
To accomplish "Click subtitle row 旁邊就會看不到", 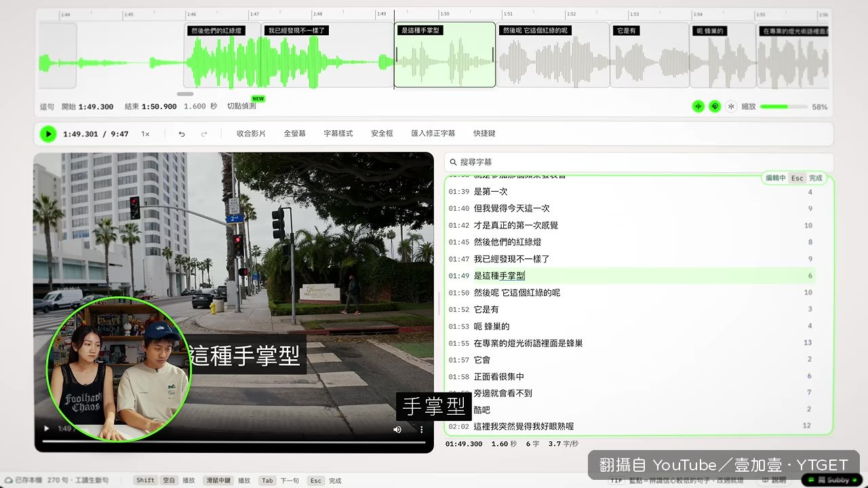I will pyautogui.click(x=630, y=393).
